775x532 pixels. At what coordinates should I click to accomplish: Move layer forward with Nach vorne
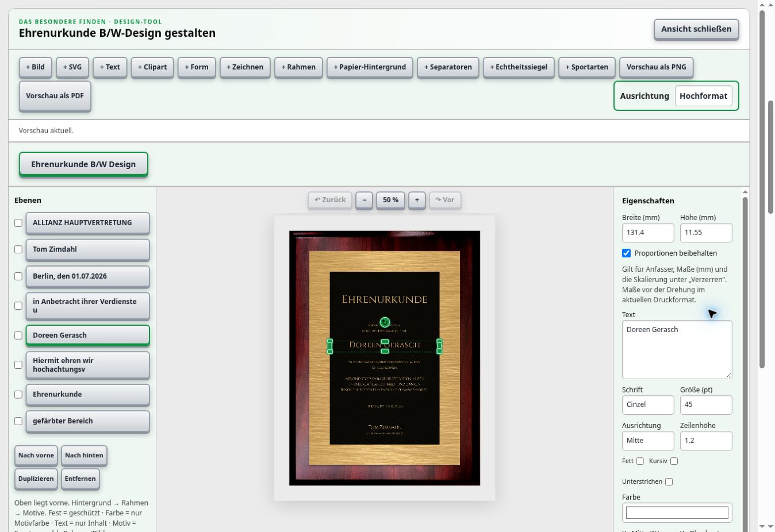click(x=36, y=456)
